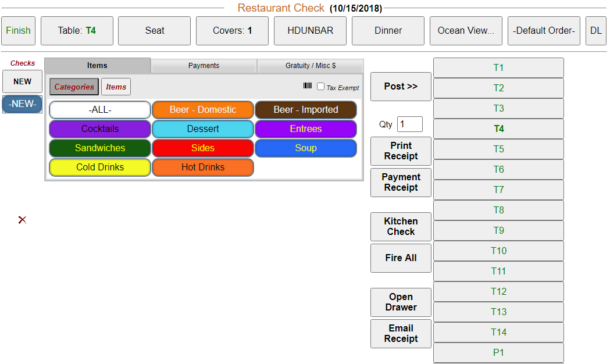Select table T8 from the list

498,210
